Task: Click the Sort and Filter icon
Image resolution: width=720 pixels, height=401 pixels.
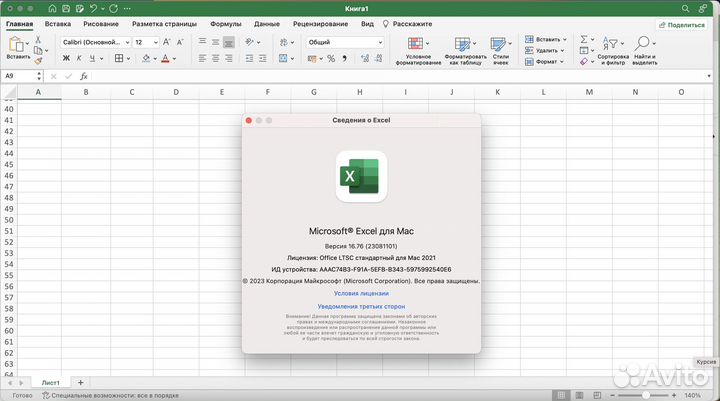Action: 610,44
